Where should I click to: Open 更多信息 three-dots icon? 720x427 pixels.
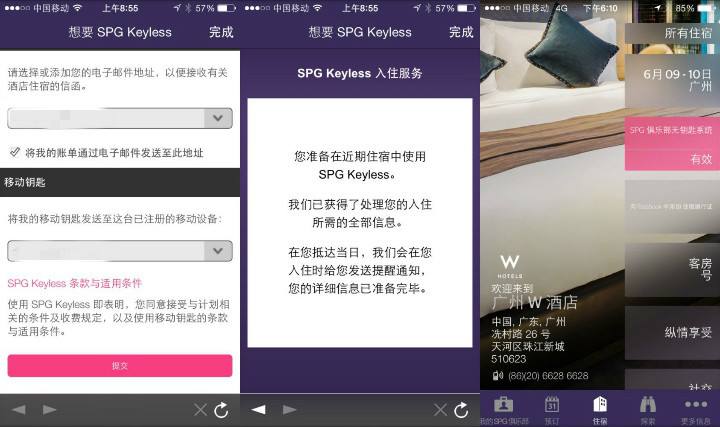point(695,404)
